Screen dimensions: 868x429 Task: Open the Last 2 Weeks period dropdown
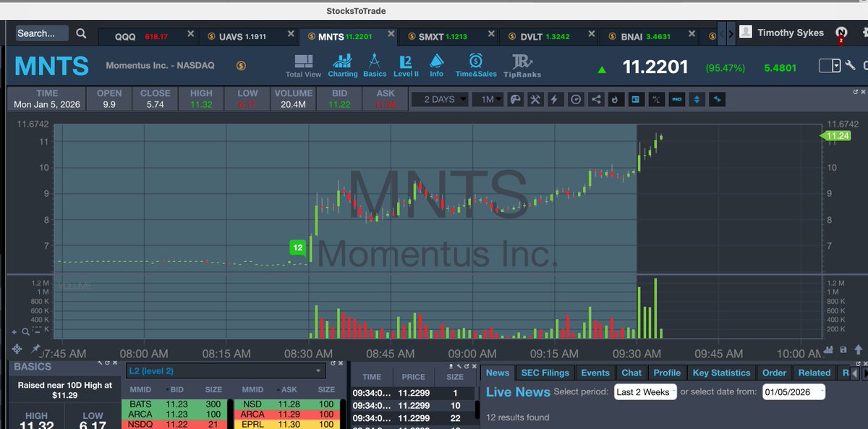645,391
